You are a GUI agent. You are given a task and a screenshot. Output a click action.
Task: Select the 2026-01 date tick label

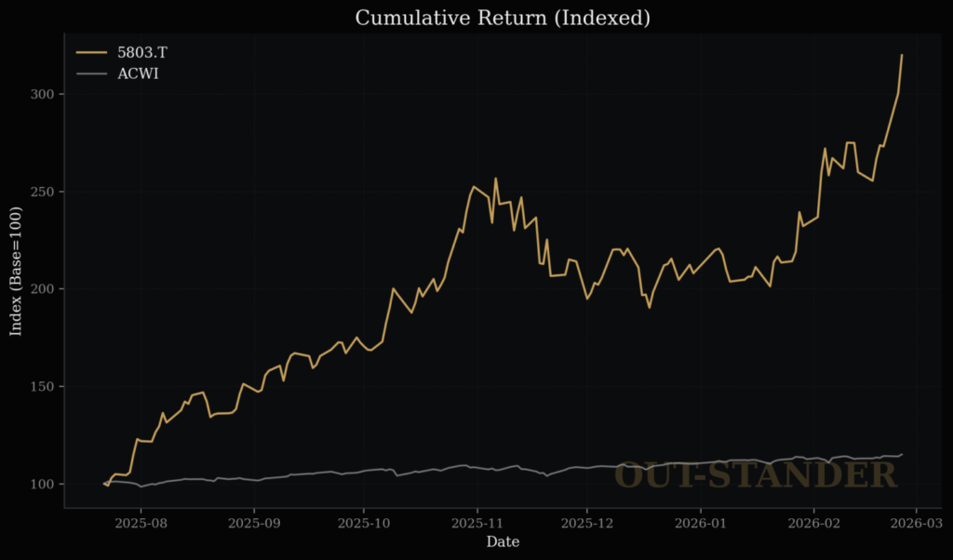coord(701,522)
